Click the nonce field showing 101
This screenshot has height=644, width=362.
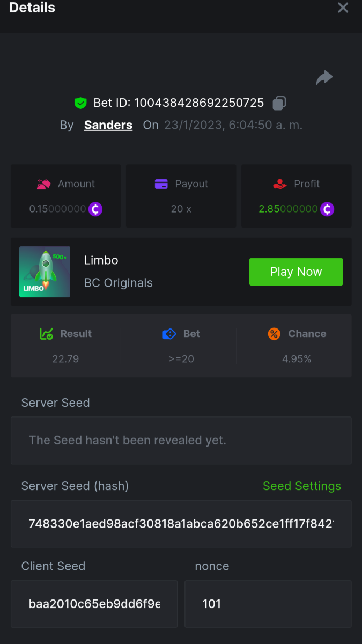click(x=268, y=604)
